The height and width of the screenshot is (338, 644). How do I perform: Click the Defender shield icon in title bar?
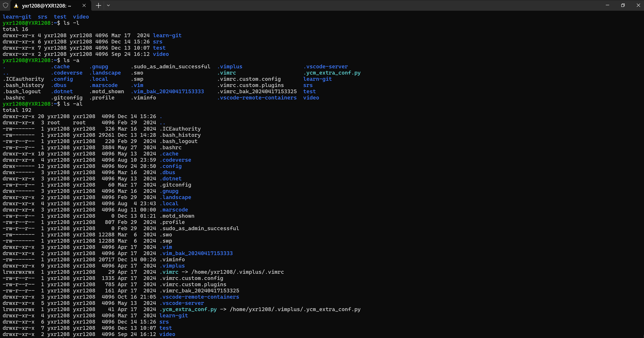5,5
